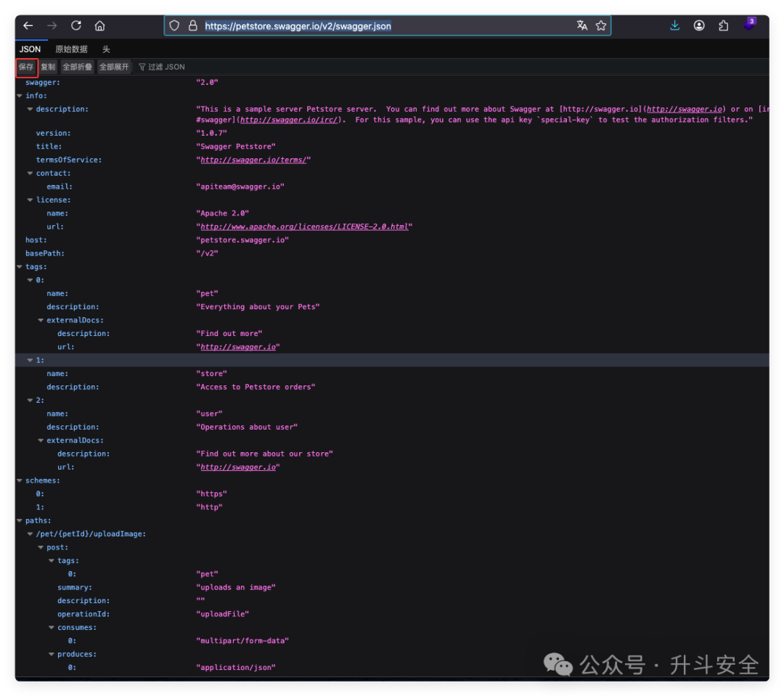Collapse the tags node under post

(51, 560)
